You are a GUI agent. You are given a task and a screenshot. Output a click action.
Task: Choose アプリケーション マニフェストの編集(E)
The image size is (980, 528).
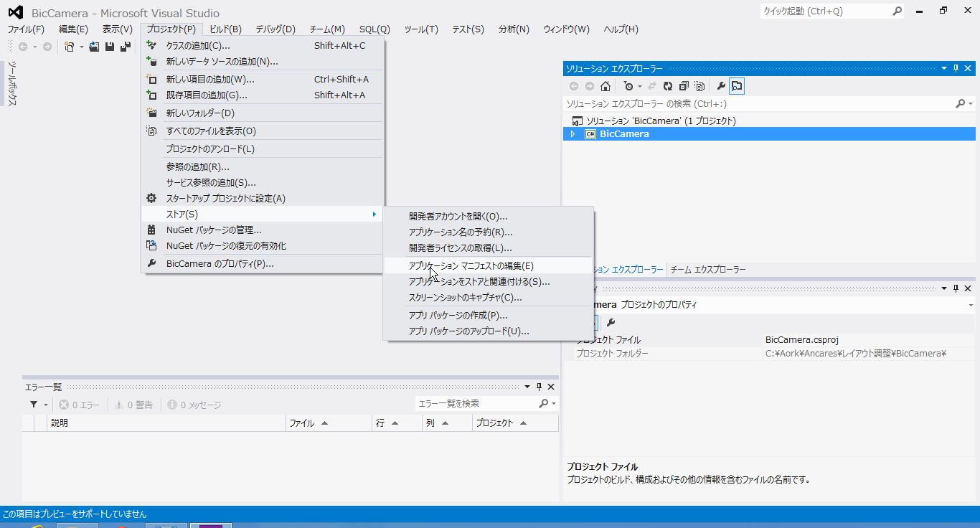click(x=488, y=265)
